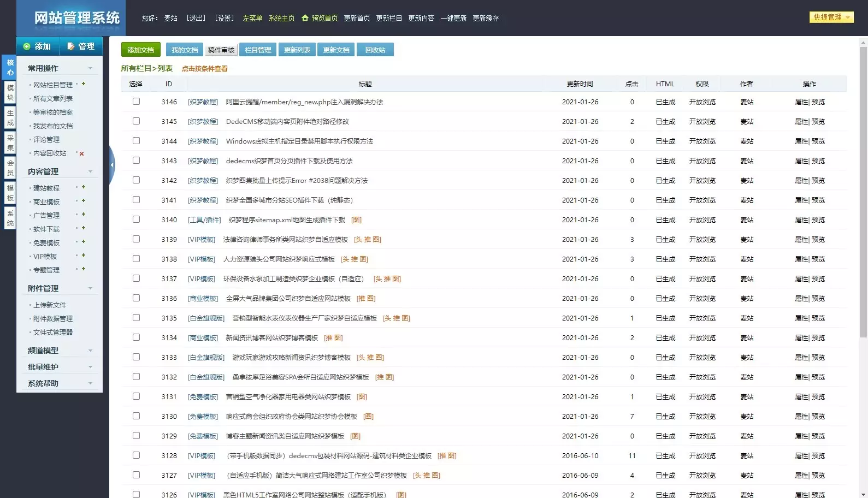868x498 pixels.
Task: Switch to the 生成 side tab
Action: point(10,117)
